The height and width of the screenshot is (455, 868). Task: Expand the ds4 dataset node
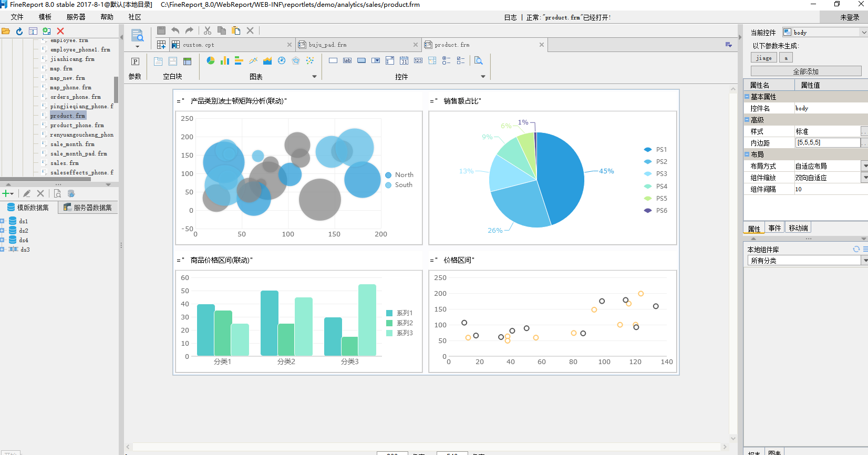tap(2, 240)
